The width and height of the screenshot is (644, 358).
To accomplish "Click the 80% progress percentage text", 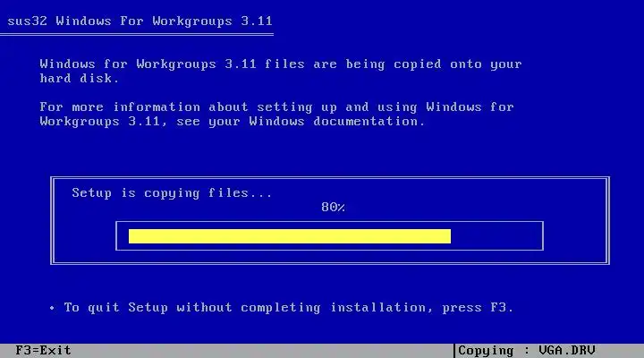I will click(x=333, y=207).
